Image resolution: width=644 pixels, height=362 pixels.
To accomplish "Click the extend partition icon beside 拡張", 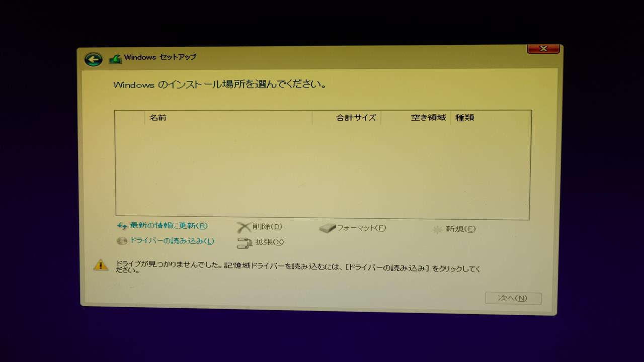I will click(245, 243).
